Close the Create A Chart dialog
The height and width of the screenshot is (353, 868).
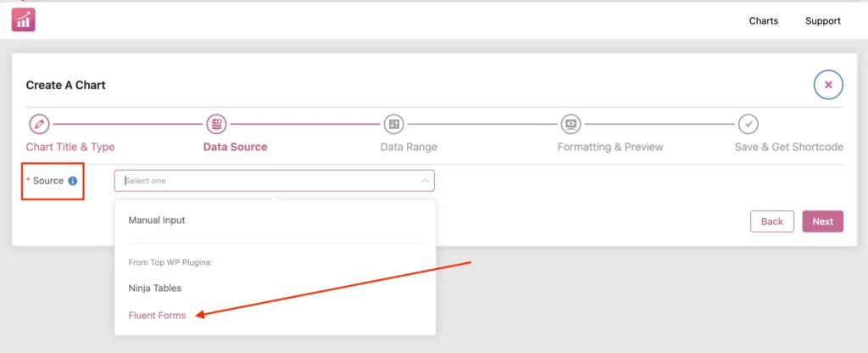tap(828, 85)
